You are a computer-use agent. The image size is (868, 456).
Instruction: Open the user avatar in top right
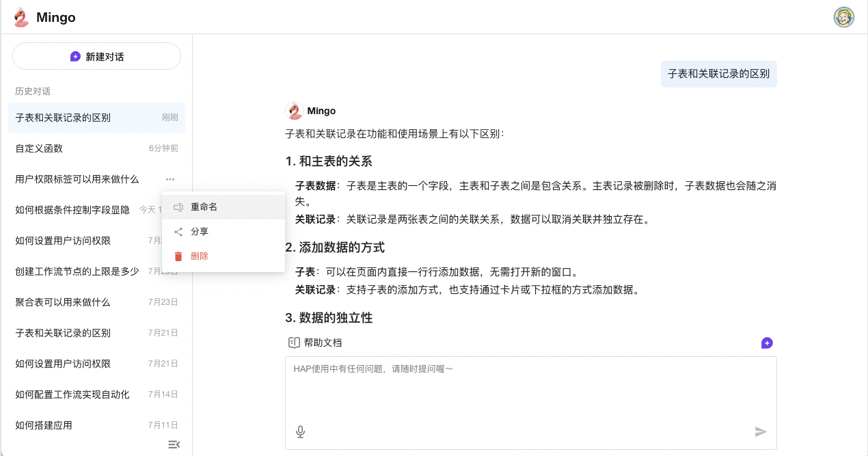point(844,17)
